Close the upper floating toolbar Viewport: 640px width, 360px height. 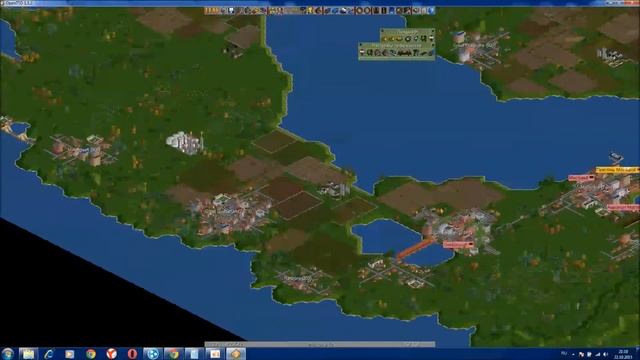click(382, 31)
